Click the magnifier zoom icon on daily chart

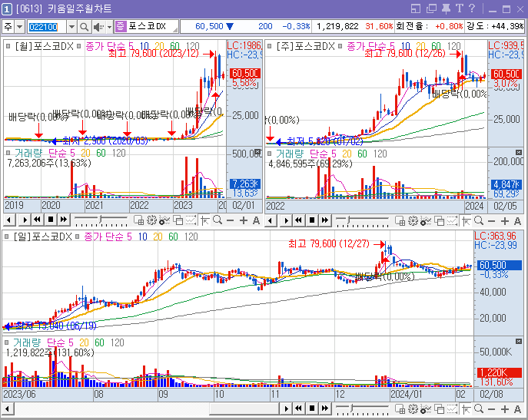(x=479, y=408)
